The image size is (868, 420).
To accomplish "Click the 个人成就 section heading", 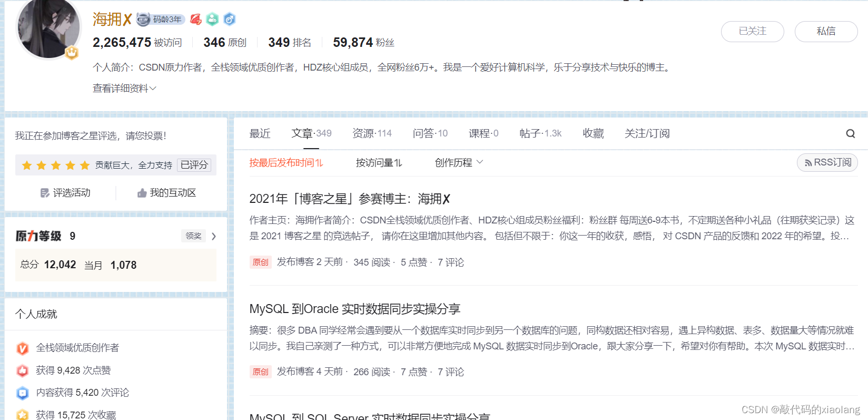I will click(x=36, y=314).
